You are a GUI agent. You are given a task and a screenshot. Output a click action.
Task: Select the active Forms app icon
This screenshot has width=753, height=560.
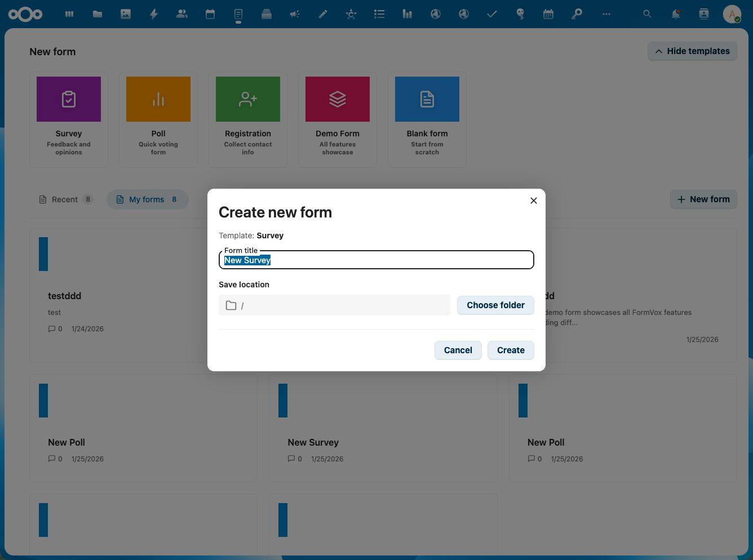point(238,14)
